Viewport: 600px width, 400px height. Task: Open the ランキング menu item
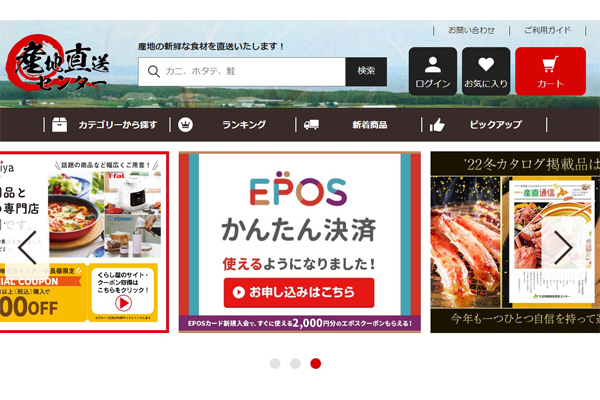243,125
